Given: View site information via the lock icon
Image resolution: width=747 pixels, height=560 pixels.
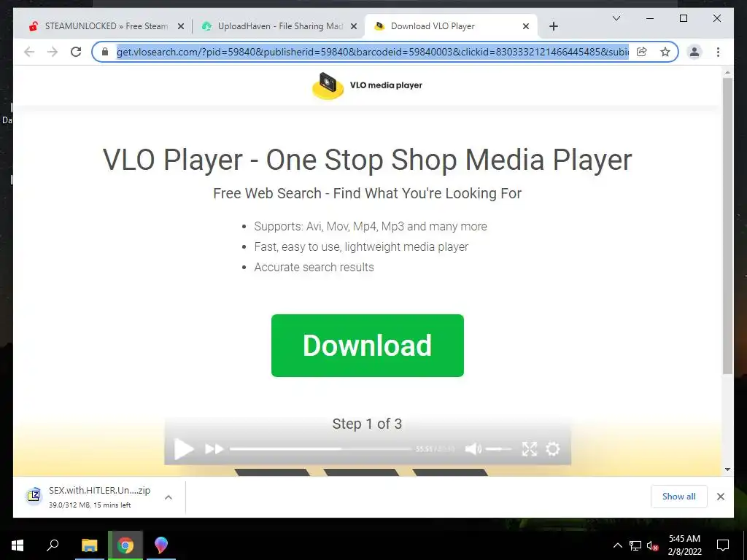Looking at the screenshot, I should point(105,52).
